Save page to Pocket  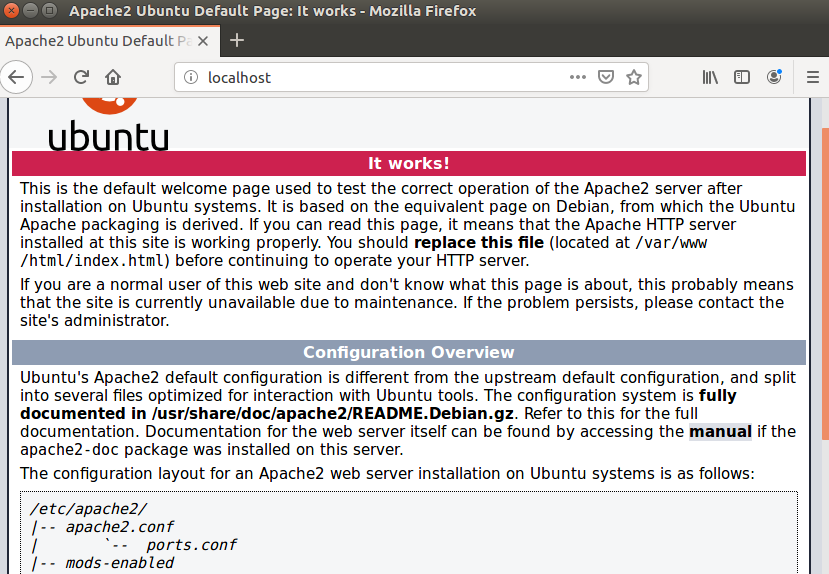pyautogui.click(x=606, y=77)
